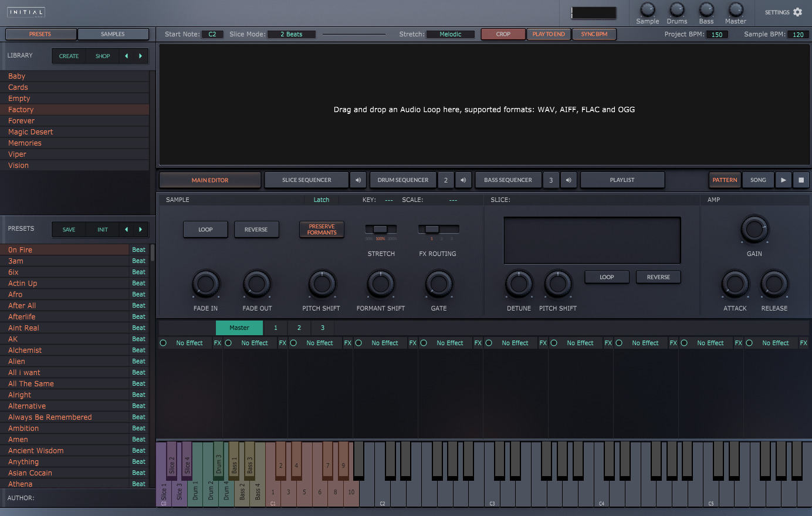Mute the Drum Sequencer speaker icon
Viewport: 812px width, 516px height.
coord(463,180)
